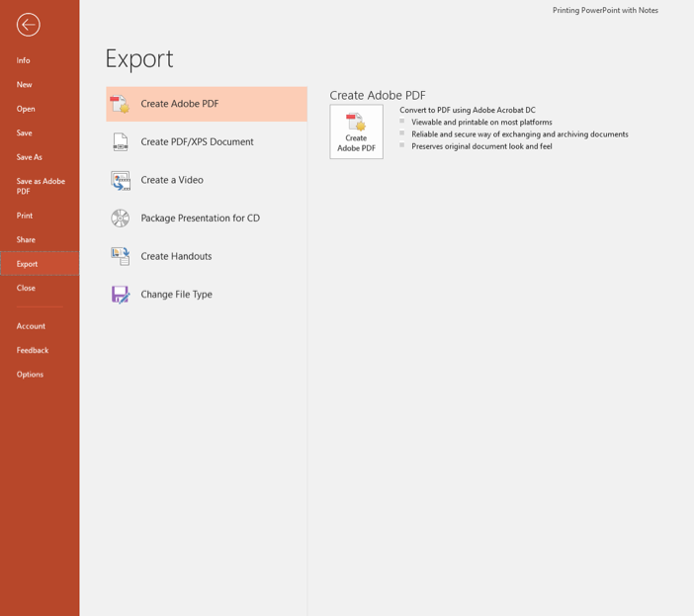Click the Export page heading
694x616 pixels.
point(139,59)
